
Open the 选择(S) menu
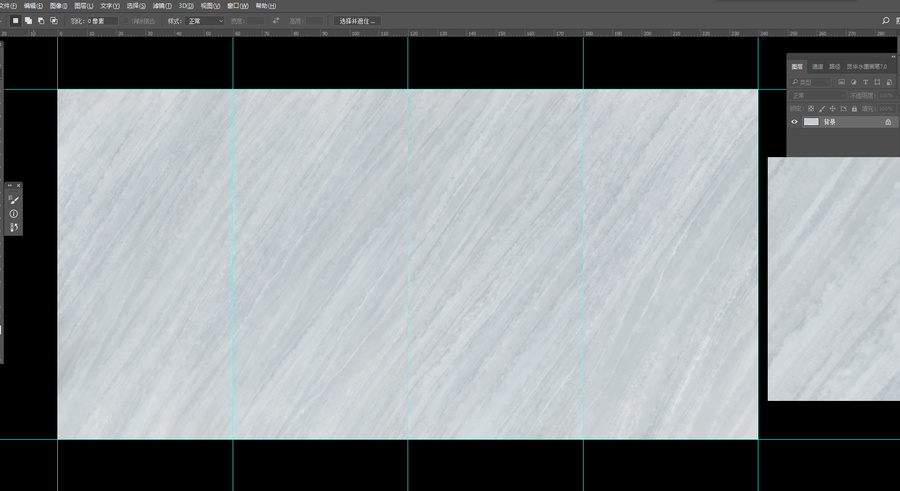136,6
